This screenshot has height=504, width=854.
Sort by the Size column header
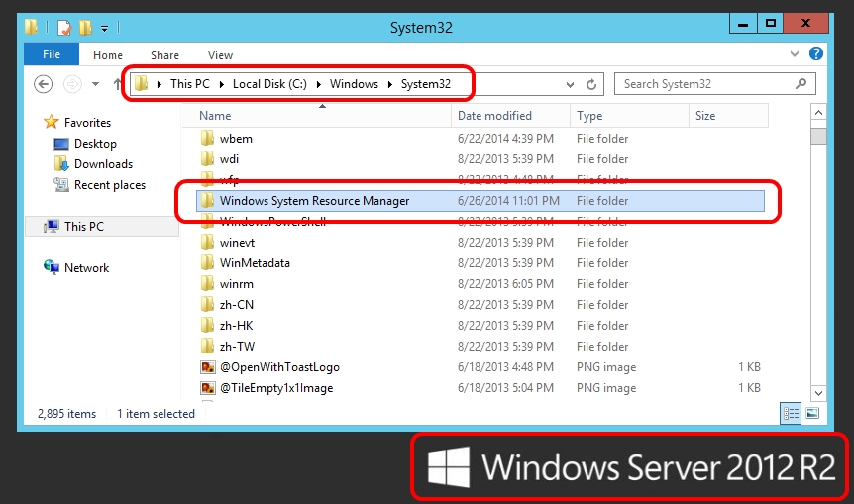pyautogui.click(x=729, y=116)
